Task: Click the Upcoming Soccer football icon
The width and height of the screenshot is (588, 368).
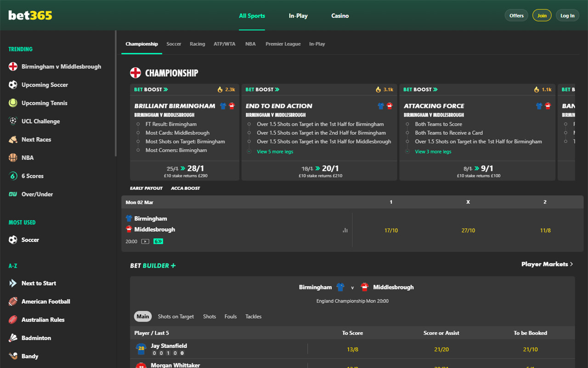Action: [13, 85]
